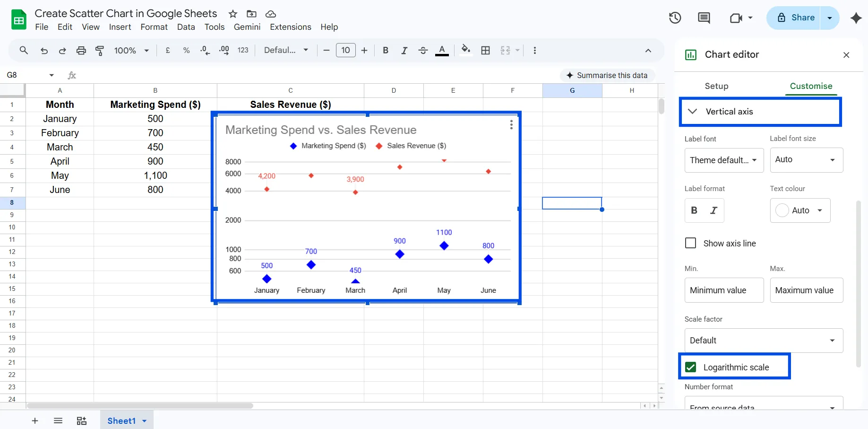868x429 pixels.
Task: Undo the last action
Action: coord(44,51)
